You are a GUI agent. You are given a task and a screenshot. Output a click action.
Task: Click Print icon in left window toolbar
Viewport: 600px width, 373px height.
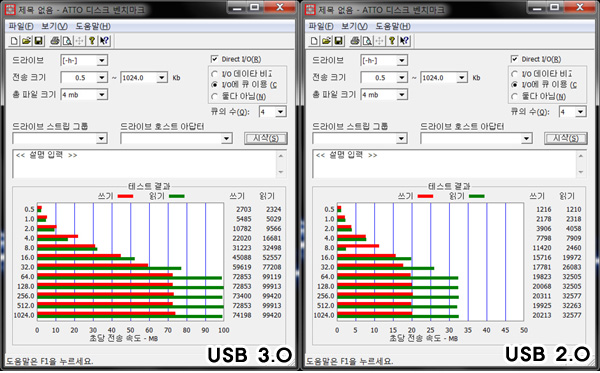coord(55,41)
